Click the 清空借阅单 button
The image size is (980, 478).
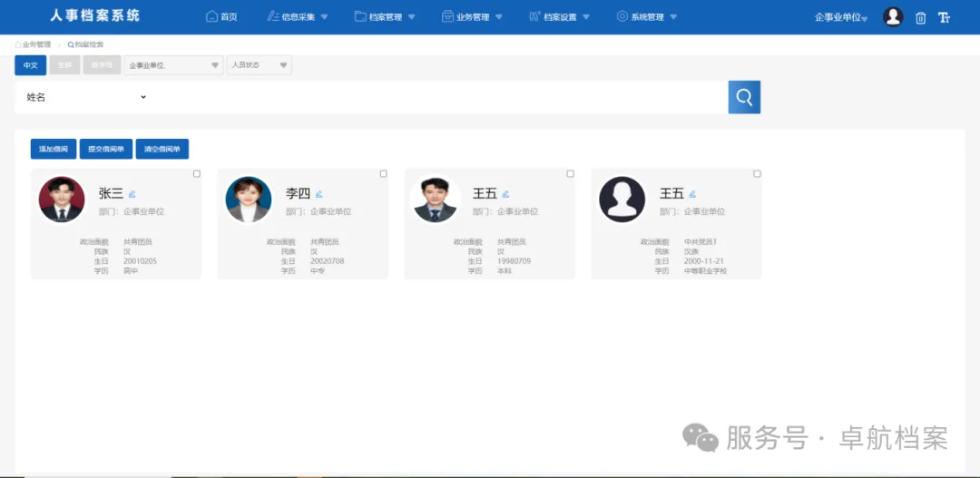point(162,149)
